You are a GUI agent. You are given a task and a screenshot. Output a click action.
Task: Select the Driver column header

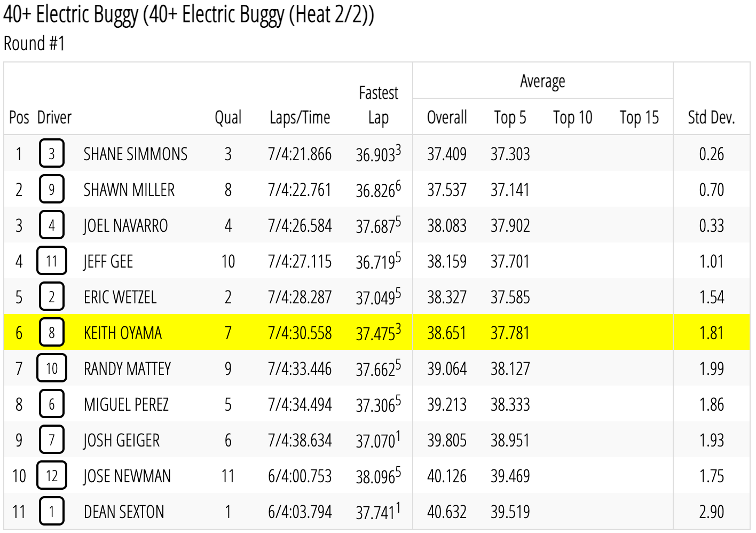tap(54, 117)
